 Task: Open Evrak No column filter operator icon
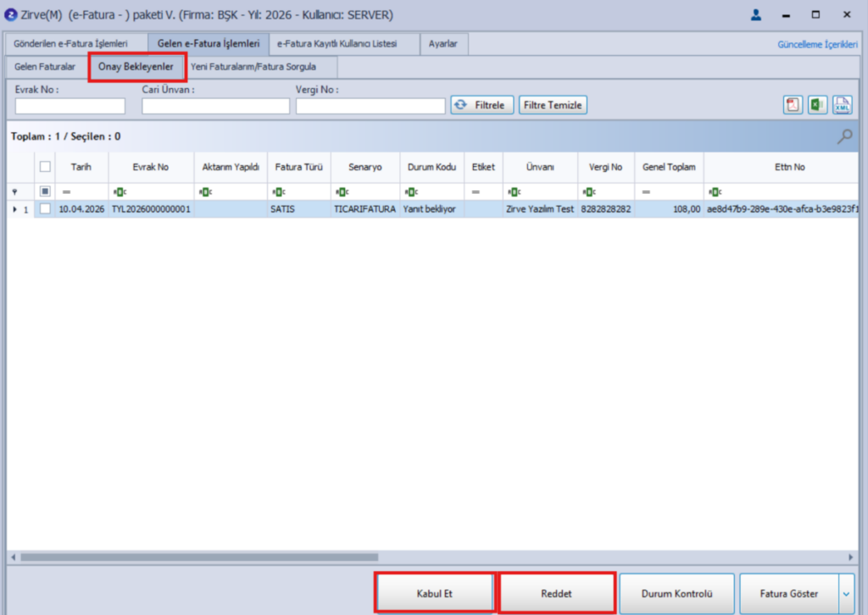[120, 192]
